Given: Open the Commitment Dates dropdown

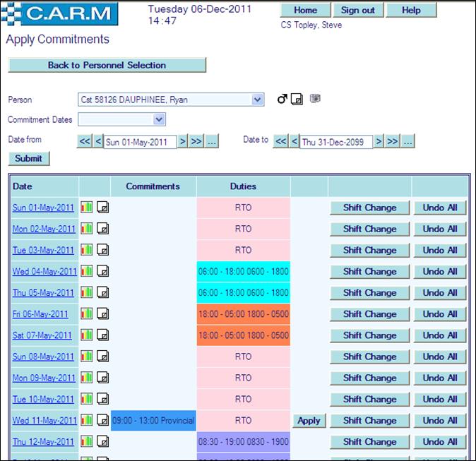Looking at the screenshot, I should (159, 120).
